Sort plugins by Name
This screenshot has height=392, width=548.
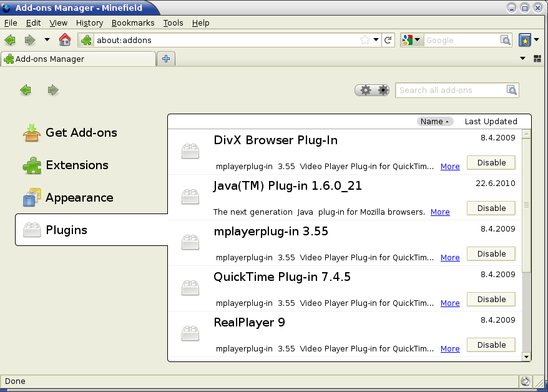[x=435, y=121]
